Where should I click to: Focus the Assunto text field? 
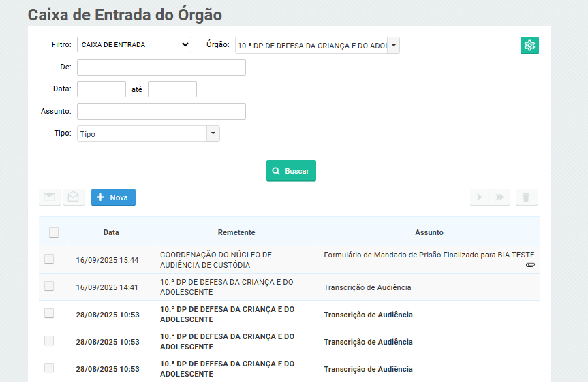click(x=161, y=111)
